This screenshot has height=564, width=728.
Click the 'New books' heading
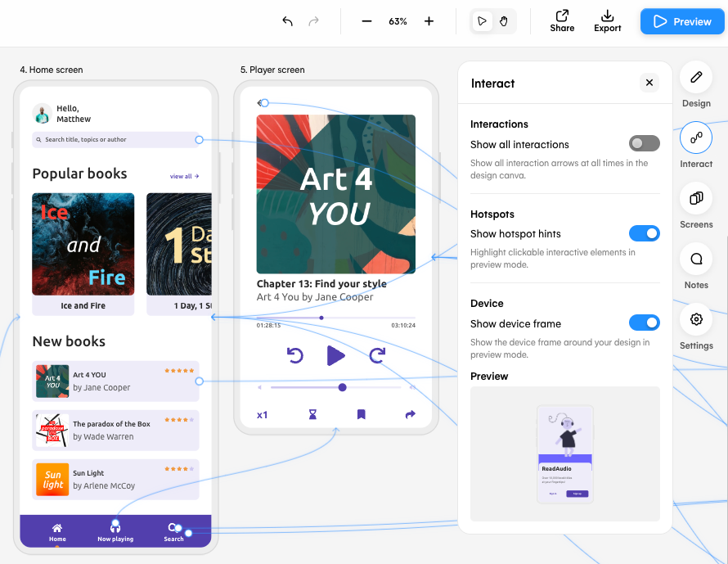69,341
